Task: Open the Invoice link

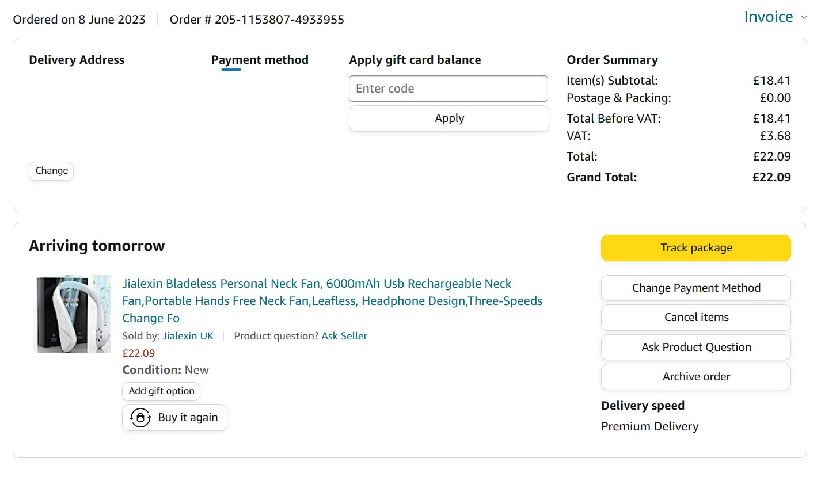Action: click(x=768, y=17)
